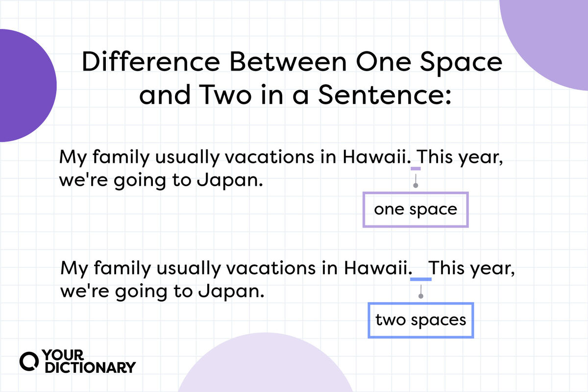
Task: Click the heading 'Difference Between One Space'
Action: tap(292, 62)
